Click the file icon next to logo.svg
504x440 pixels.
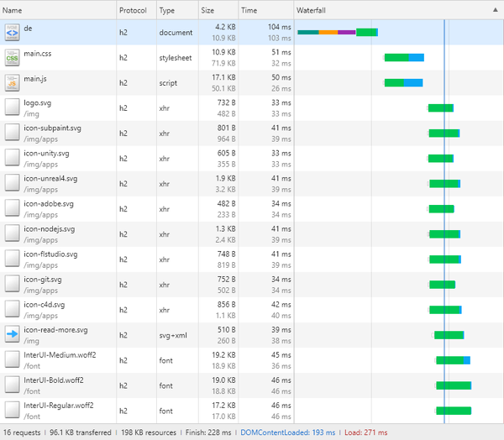coord(12,107)
